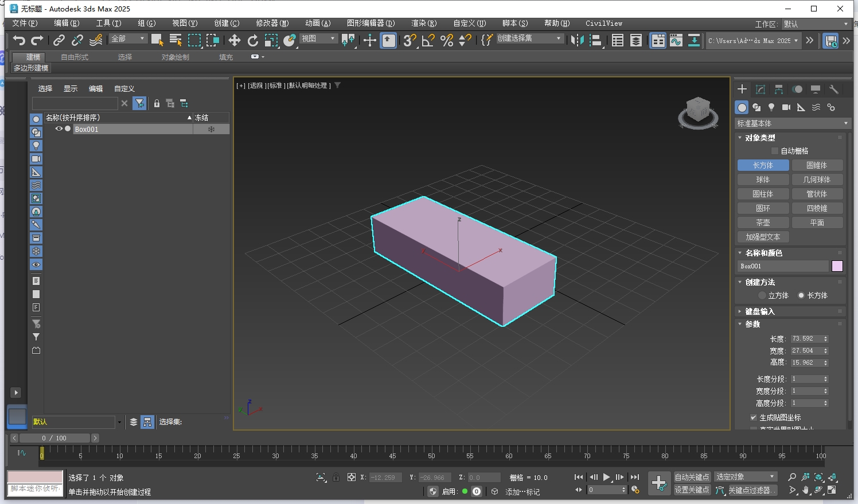Viewport: 858px width, 504px height.
Task: Open the Cameras creation category
Action: tap(786, 107)
